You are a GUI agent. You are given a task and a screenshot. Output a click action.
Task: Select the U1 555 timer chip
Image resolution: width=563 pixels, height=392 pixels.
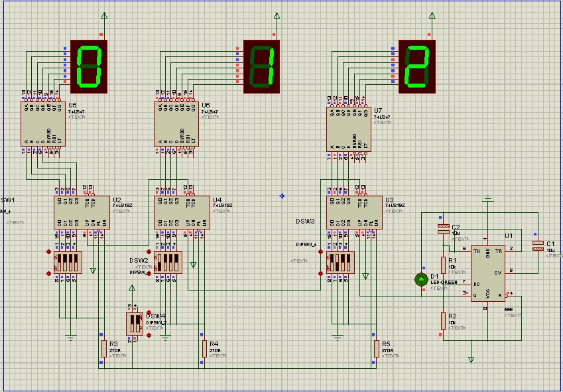pos(488,273)
